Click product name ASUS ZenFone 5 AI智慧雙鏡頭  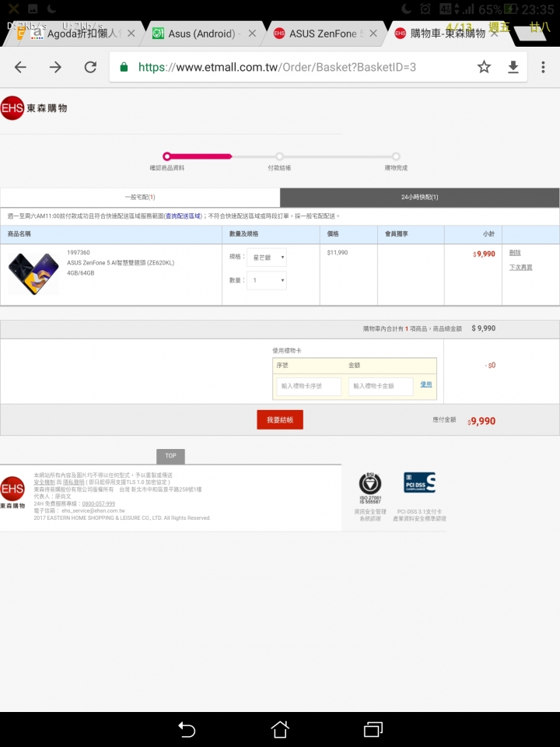pos(121,262)
